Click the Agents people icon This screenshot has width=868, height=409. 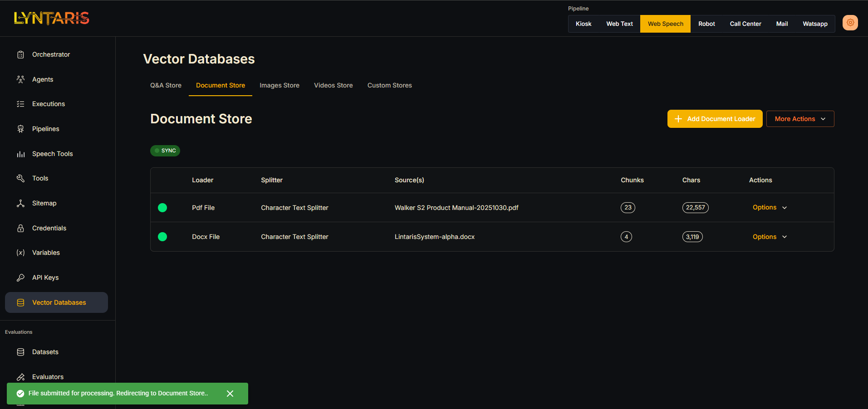[20, 79]
